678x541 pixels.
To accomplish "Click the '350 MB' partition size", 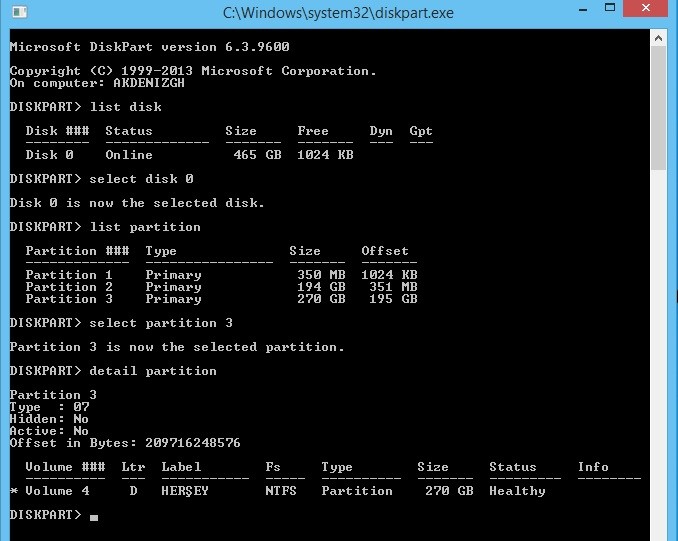I will pos(321,275).
